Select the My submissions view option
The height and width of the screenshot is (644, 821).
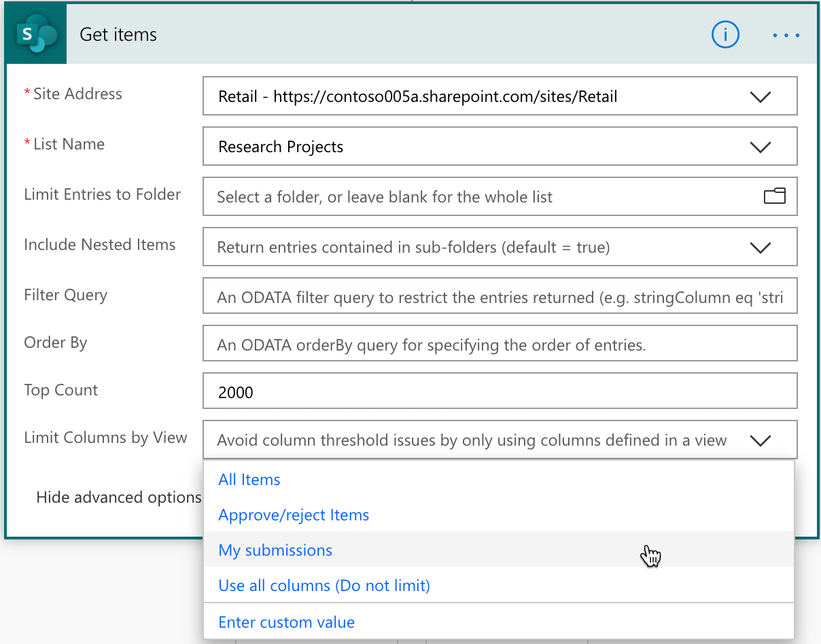(275, 550)
